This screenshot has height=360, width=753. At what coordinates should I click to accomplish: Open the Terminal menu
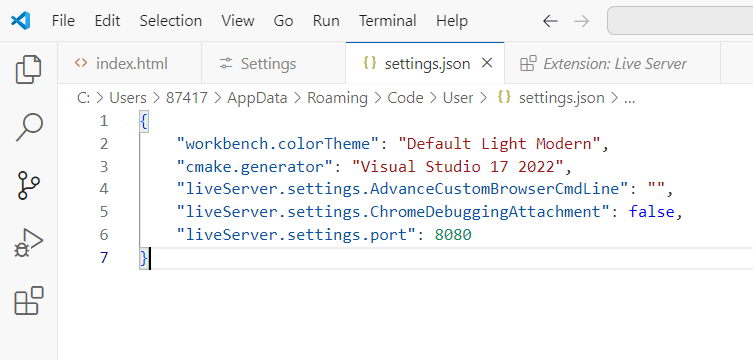pyautogui.click(x=388, y=21)
